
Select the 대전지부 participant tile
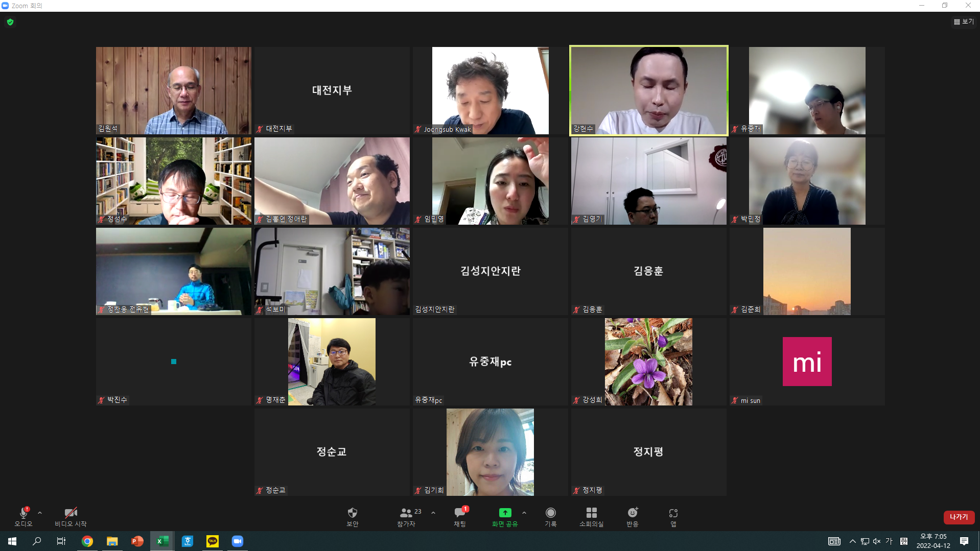pos(332,90)
